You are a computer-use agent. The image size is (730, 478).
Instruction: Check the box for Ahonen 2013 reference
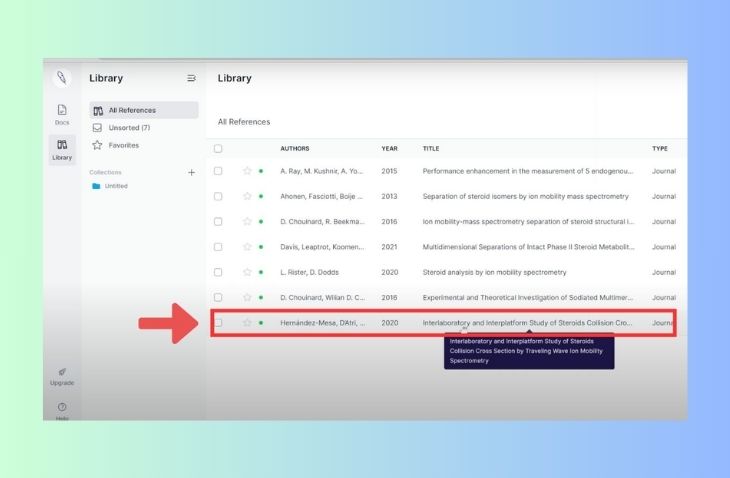218,196
